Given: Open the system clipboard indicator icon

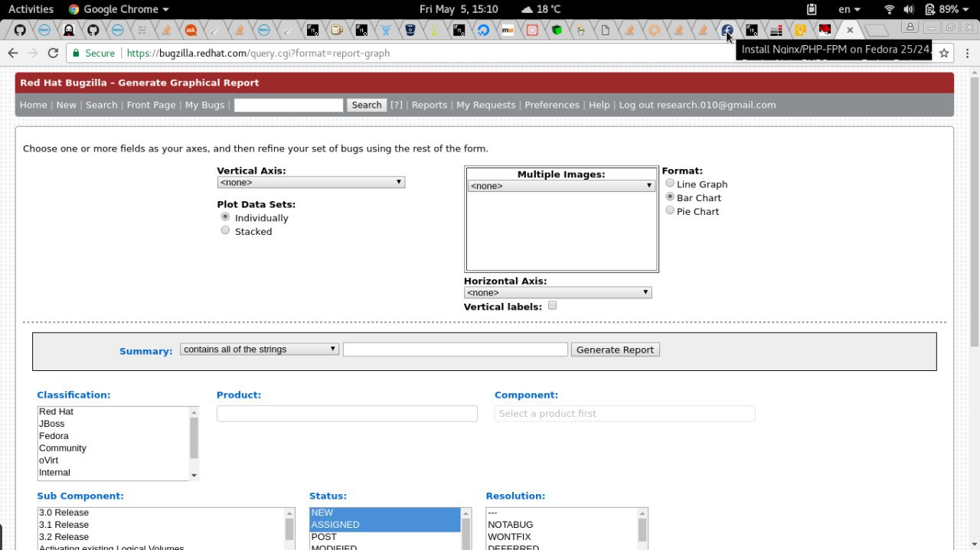Looking at the screenshot, I should (x=812, y=9).
